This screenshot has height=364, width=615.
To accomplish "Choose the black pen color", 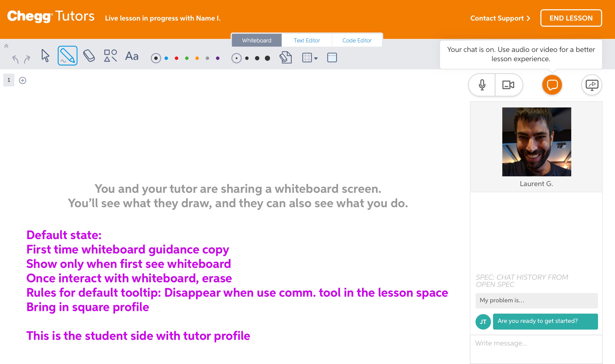I will (x=156, y=58).
